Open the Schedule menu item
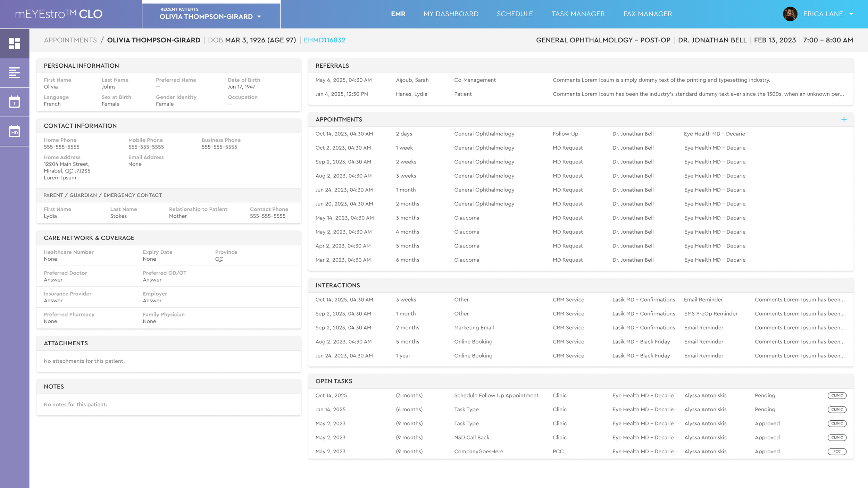The width and height of the screenshot is (868, 488). click(x=515, y=14)
